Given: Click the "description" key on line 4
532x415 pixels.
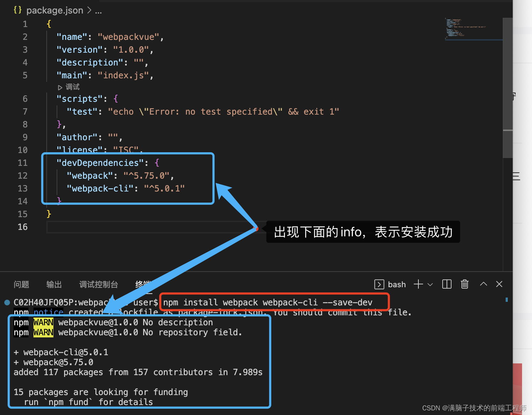Looking at the screenshot, I should [90, 63].
